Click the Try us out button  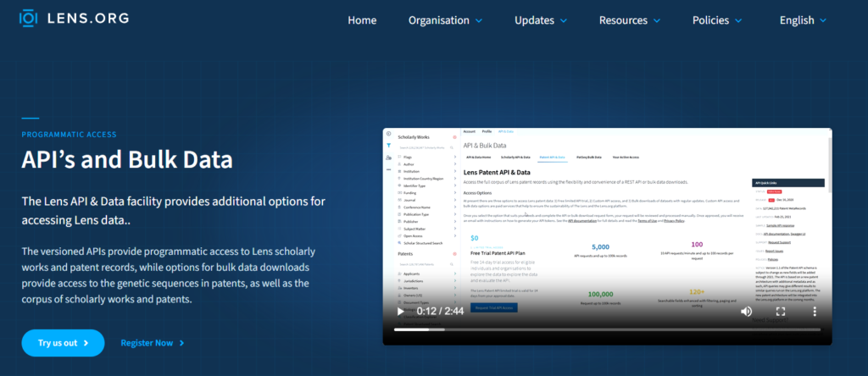tap(63, 343)
